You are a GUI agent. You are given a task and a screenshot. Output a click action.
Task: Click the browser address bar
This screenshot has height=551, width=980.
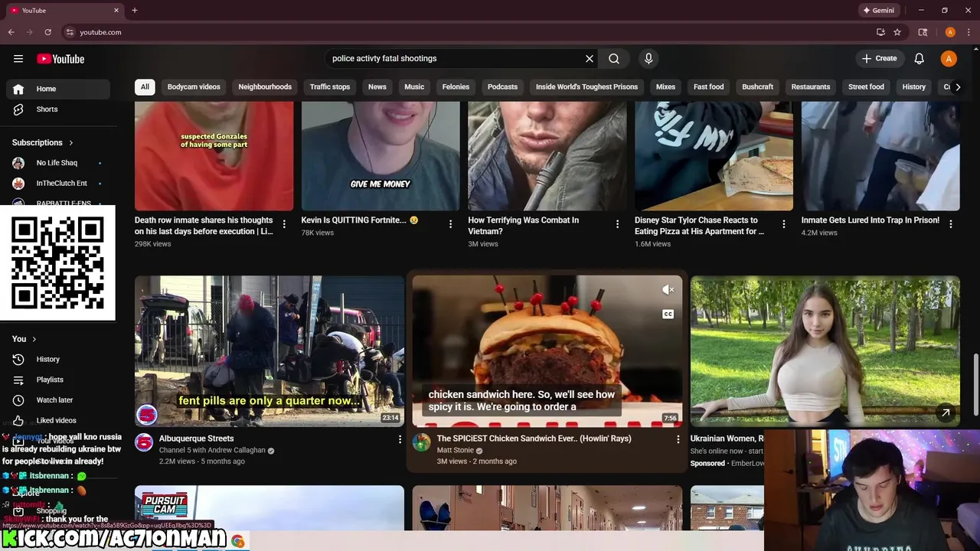(x=467, y=32)
